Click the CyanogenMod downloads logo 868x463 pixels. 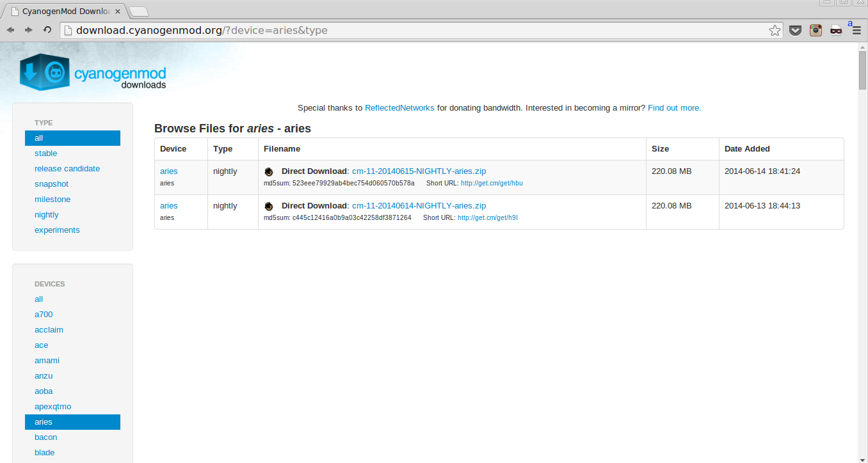coord(93,72)
